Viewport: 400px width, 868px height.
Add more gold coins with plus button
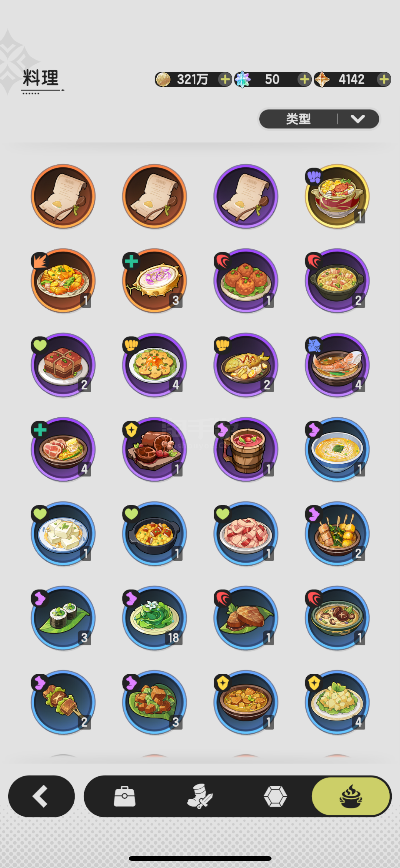coord(225,80)
